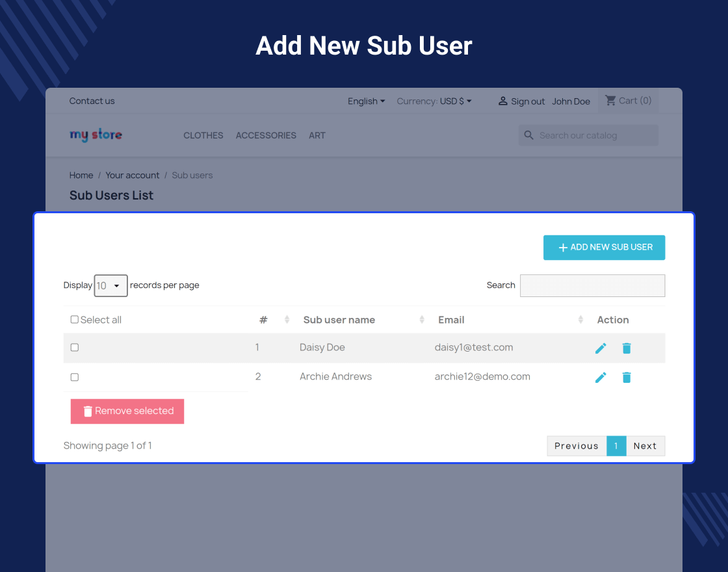Go to Previous page
Viewport: 728px width, 572px height.
577,446
